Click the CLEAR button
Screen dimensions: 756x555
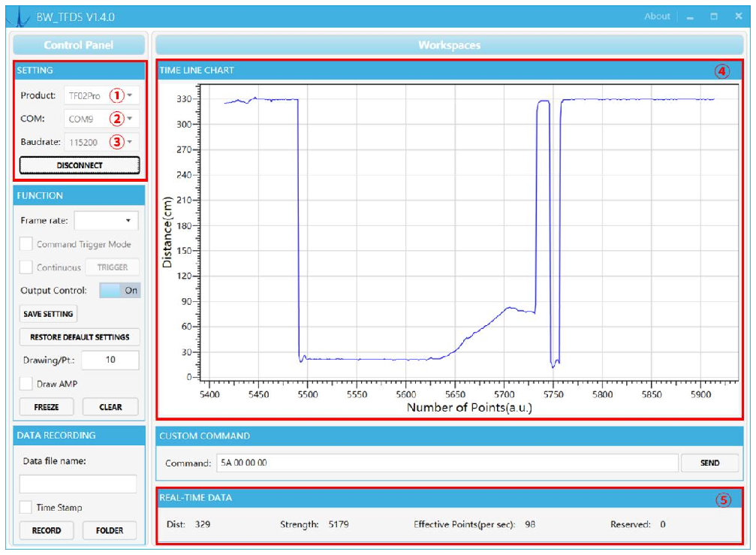[110, 407]
